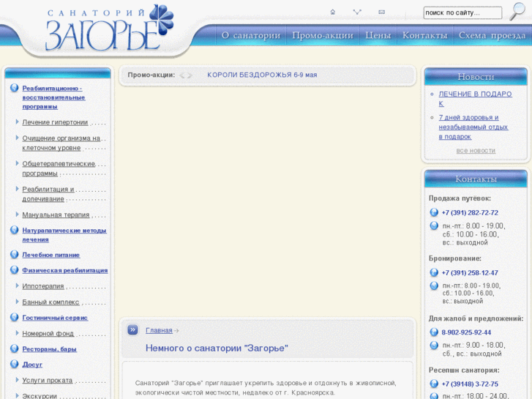Click phone icon next to 8-902-925-92-44
Image resolution: width=532 pixels, height=399 pixels.
click(x=434, y=332)
